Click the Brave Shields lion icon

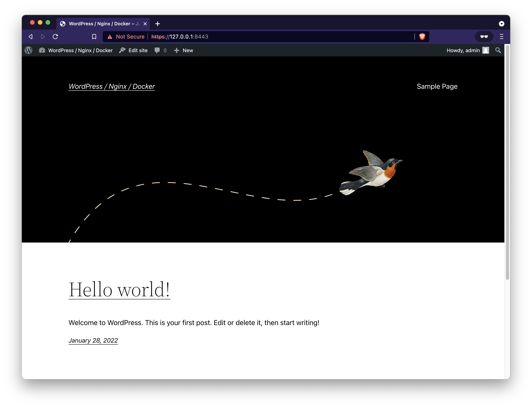tap(422, 36)
